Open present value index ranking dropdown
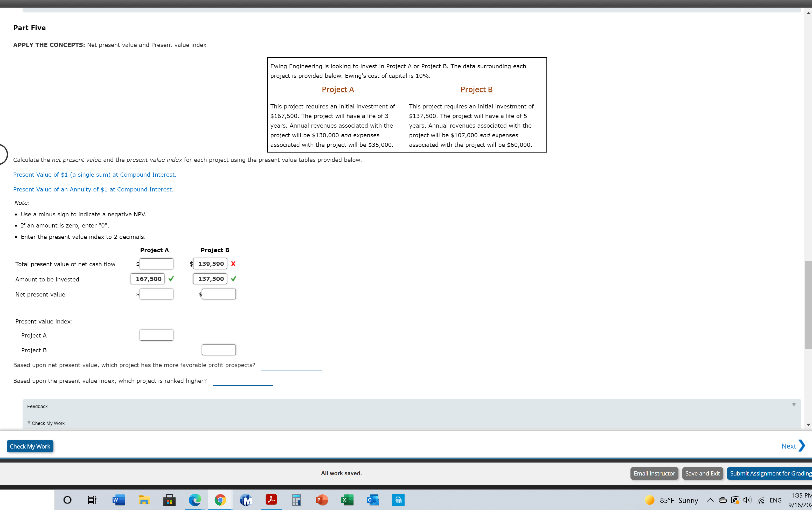The width and height of the screenshot is (812, 510). (x=243, y=381)
